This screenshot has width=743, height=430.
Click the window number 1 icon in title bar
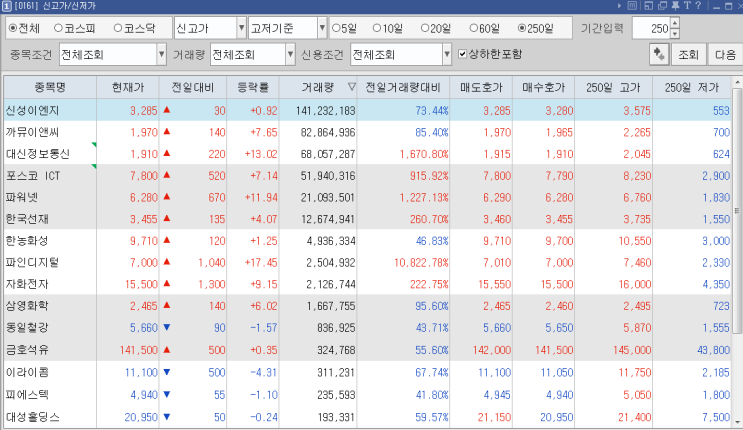click(7, 6)
